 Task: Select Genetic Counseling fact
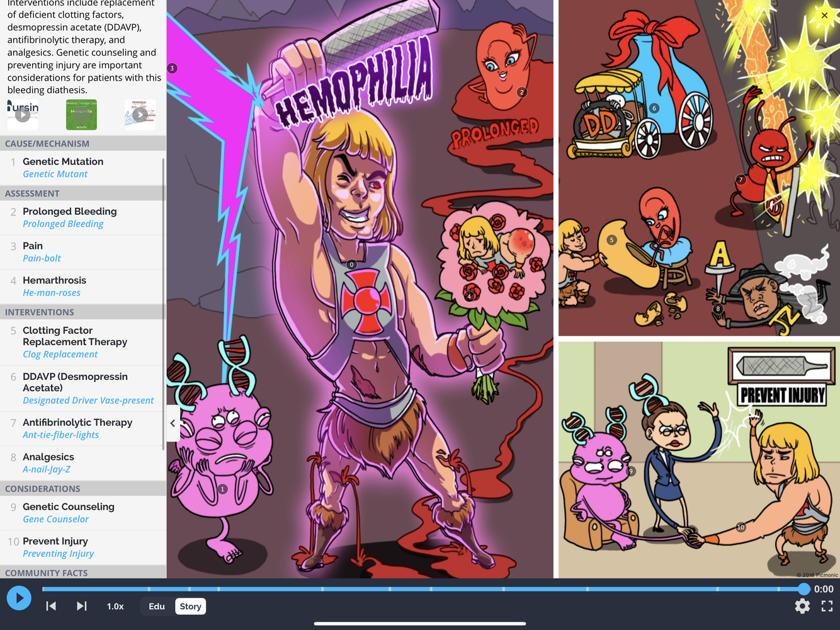coord(83,513)
